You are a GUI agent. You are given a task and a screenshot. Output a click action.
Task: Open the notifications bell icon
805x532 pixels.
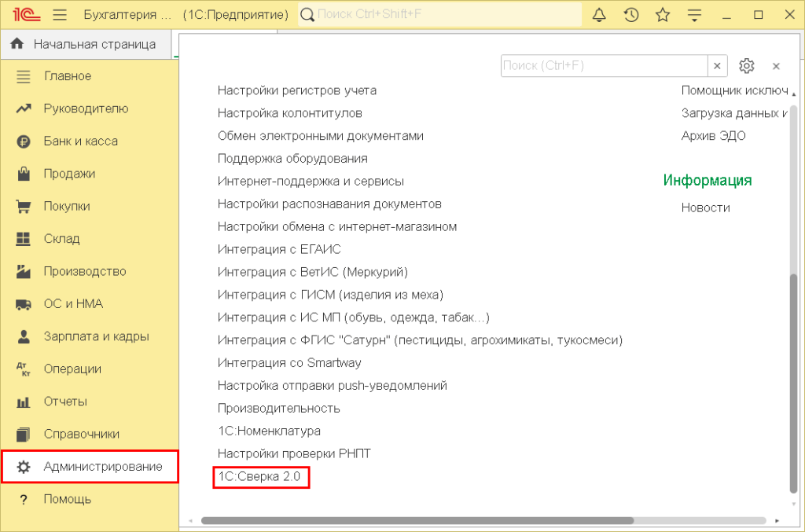599,15
